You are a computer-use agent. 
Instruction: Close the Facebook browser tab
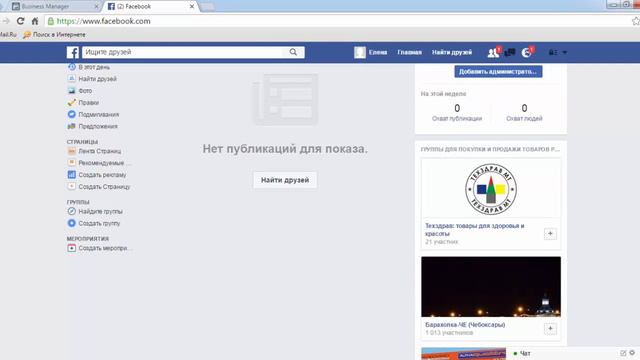(x=192, y=7)
